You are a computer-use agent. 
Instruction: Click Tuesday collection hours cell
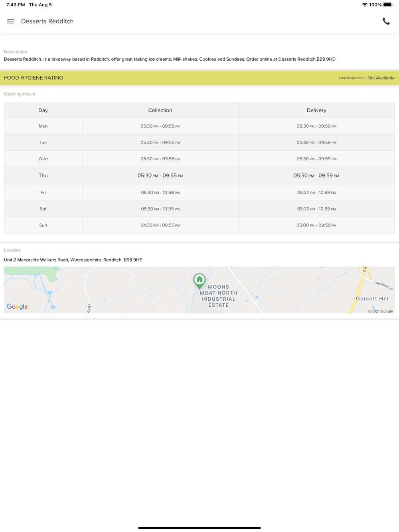(160, 142)
